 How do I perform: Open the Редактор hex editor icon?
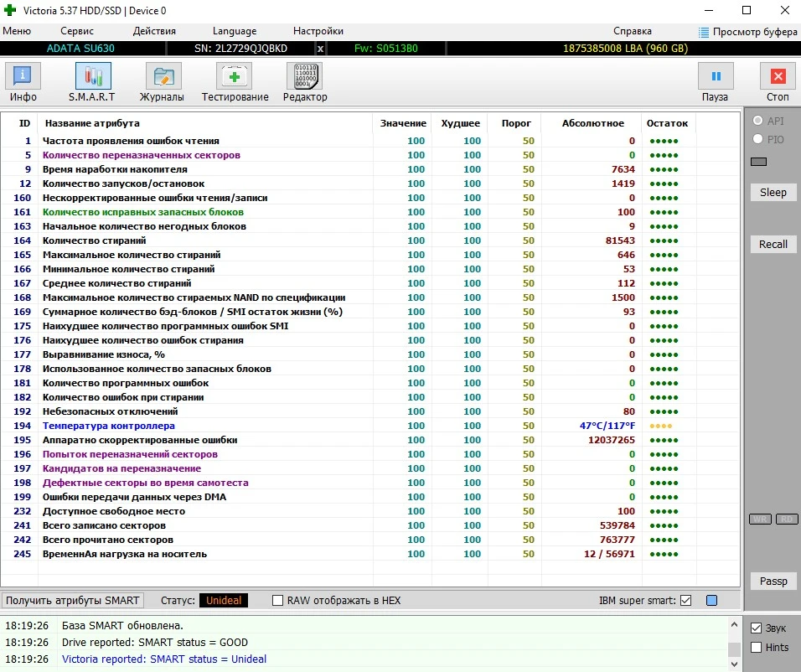click(305, 76)
